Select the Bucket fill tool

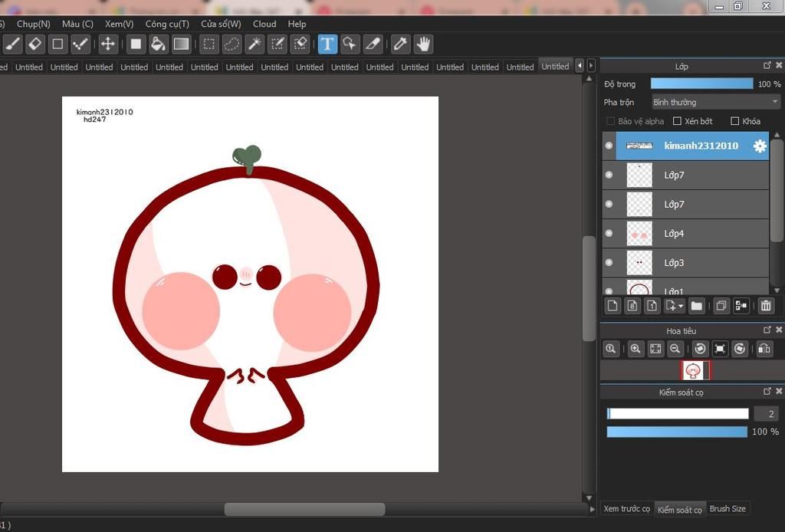click(x=158, y=44)
